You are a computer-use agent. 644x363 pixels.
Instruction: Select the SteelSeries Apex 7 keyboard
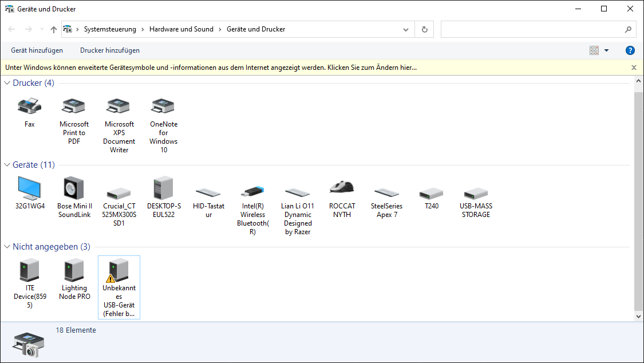(386, 192)
